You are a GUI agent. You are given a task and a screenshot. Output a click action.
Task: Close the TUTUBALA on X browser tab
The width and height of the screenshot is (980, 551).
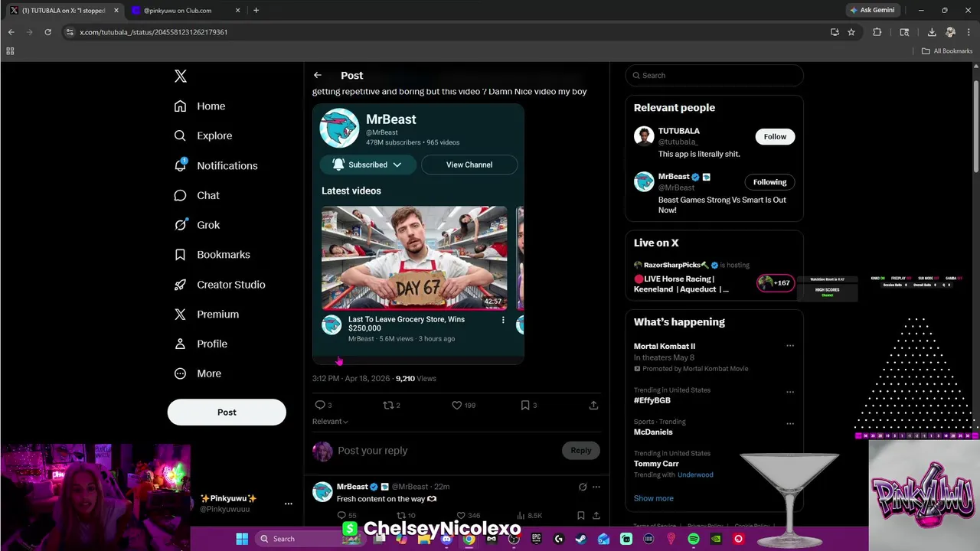[116, 11]
